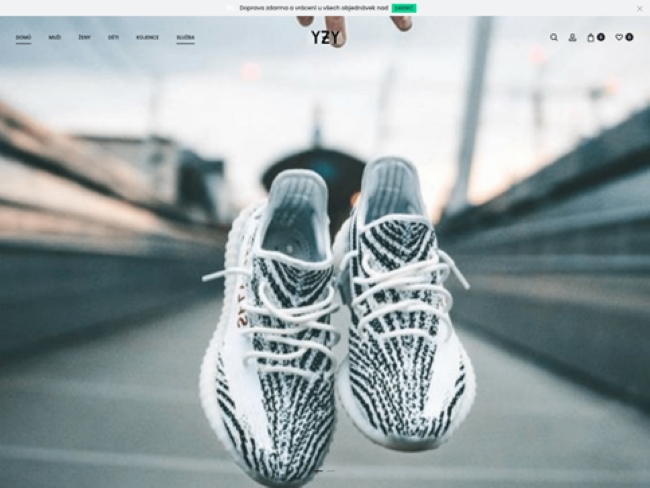Select the first slider indicator dash
Image resolution: width=650 pixels, height=488 pixels.
(318, 471)
